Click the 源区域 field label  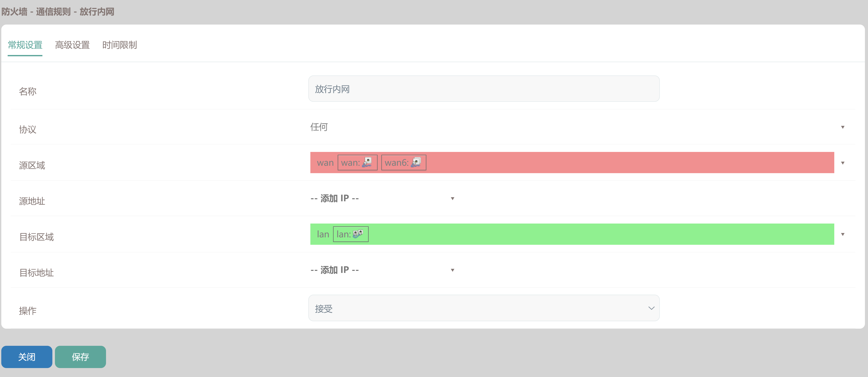pyautogui.click(x=32, y=165)
